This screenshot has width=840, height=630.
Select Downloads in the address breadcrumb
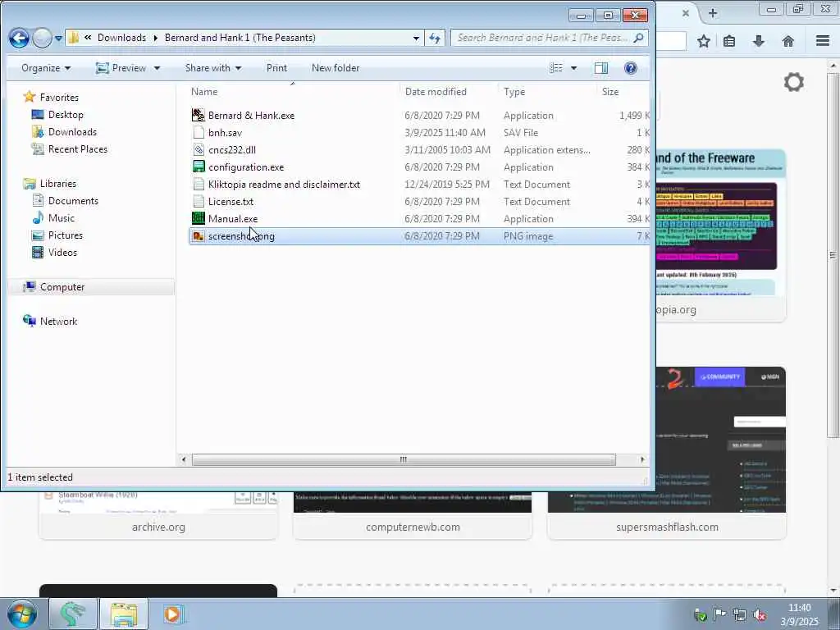pyautogui.click(x=121, y=38)
